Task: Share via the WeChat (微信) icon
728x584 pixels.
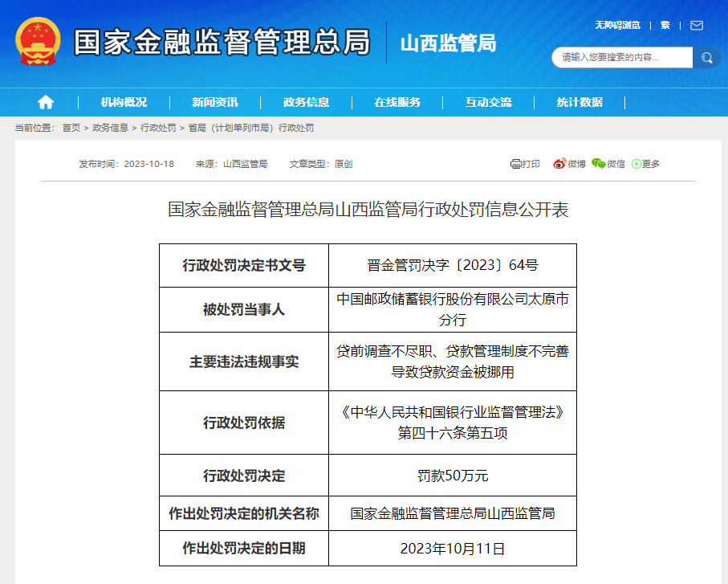Action: click(x=599, y=164)
